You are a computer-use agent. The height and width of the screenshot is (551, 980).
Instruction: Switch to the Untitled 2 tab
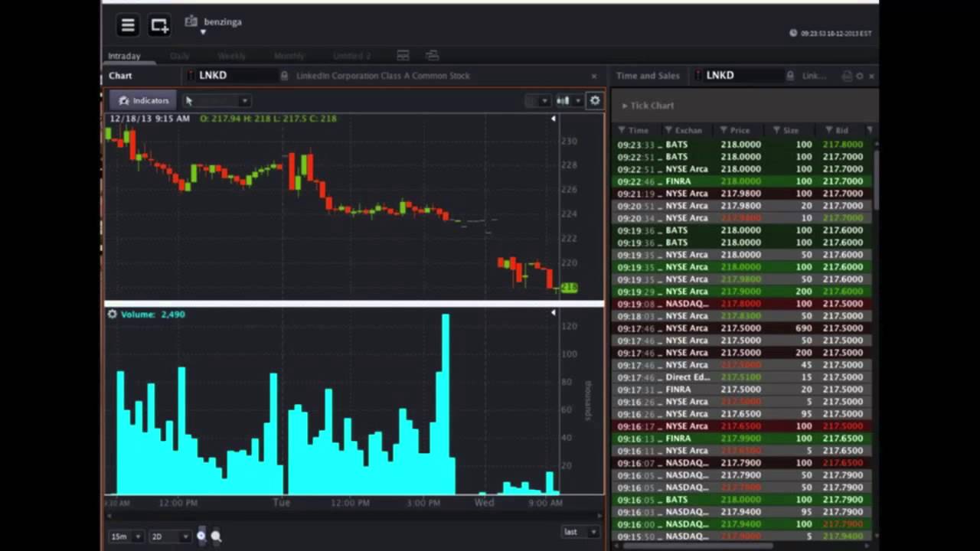(352, 56)
